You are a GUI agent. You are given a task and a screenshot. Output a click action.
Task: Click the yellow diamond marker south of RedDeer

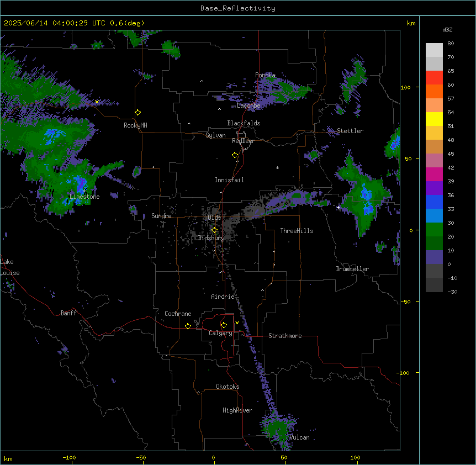(235, 155)
